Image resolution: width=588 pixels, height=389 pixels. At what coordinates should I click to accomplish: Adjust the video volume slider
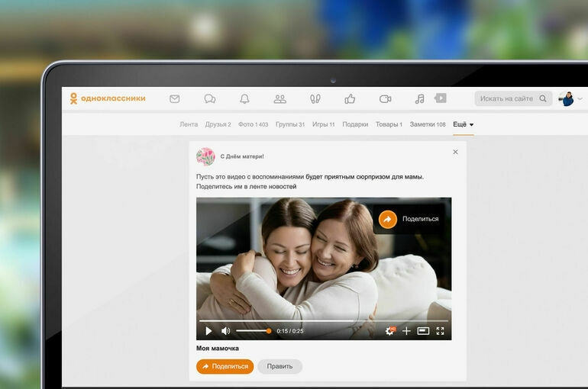pyautogui.click(x=253, y=331)
